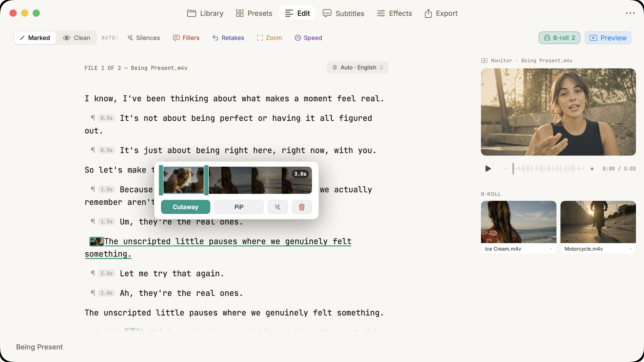Play the monitor video
Screen dimensions: 644x362
(x=488, y=169)
